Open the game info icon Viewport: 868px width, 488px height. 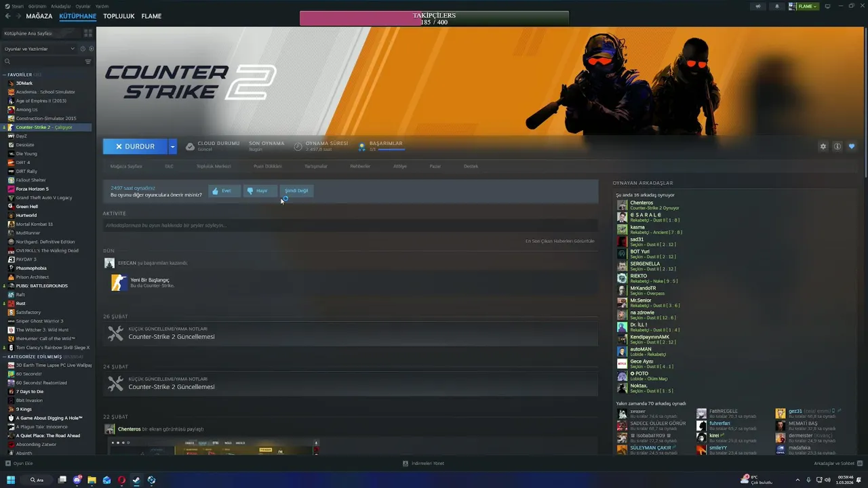tap(837, 146)
